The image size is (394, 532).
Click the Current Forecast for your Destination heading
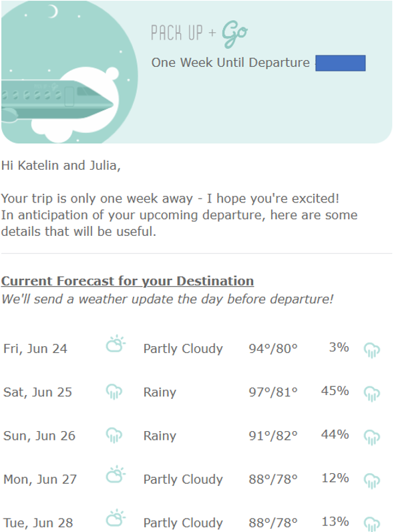click(128, 281)
